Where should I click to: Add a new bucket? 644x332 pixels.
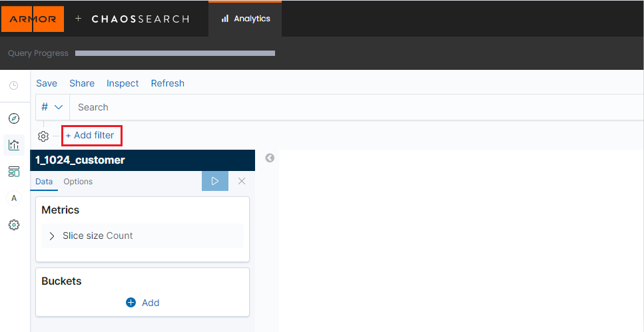tap(143, 303)
